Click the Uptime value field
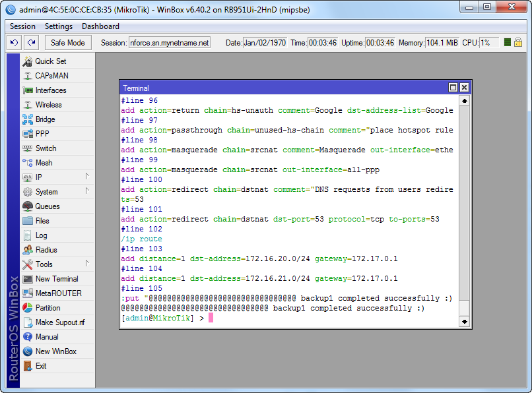This screenshot has width=532, height=393. pos(380,43)
